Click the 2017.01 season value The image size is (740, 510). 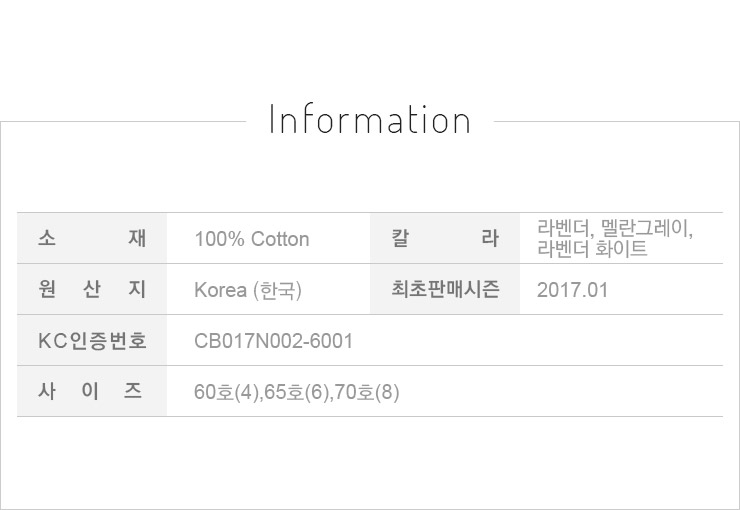pos(572,290)
